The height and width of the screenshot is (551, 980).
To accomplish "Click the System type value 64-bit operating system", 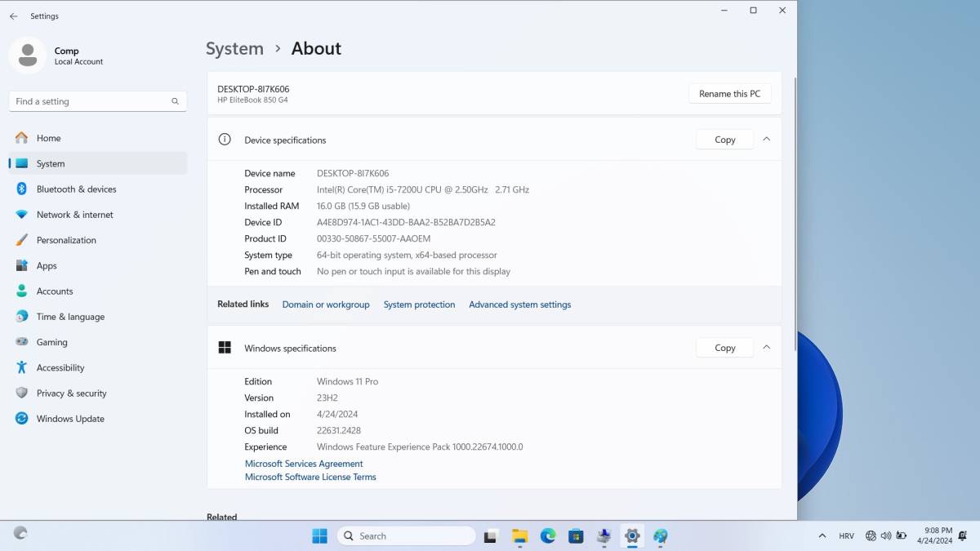I will [x=407, y=255].
